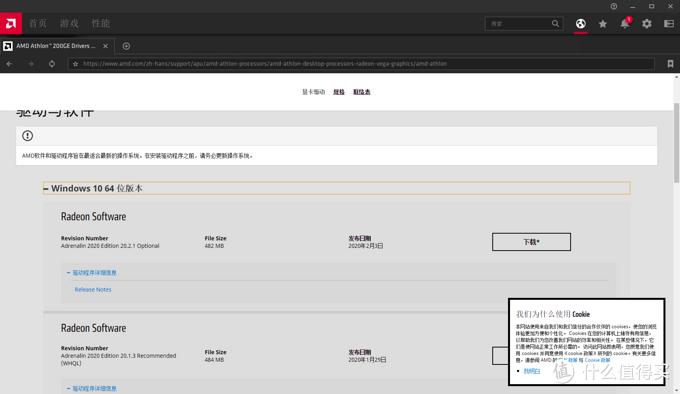
Task: Open the 性能 performance tab
Action: 101,23
